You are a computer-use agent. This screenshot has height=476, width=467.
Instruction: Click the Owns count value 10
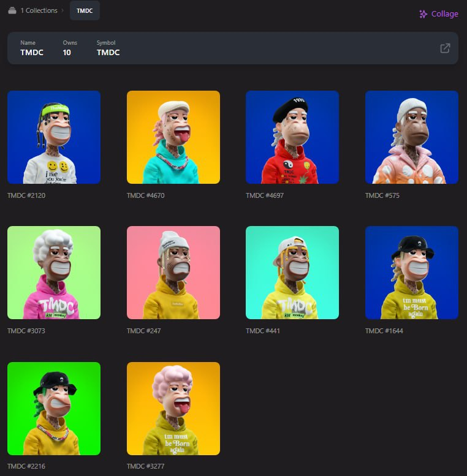[67, 53]
